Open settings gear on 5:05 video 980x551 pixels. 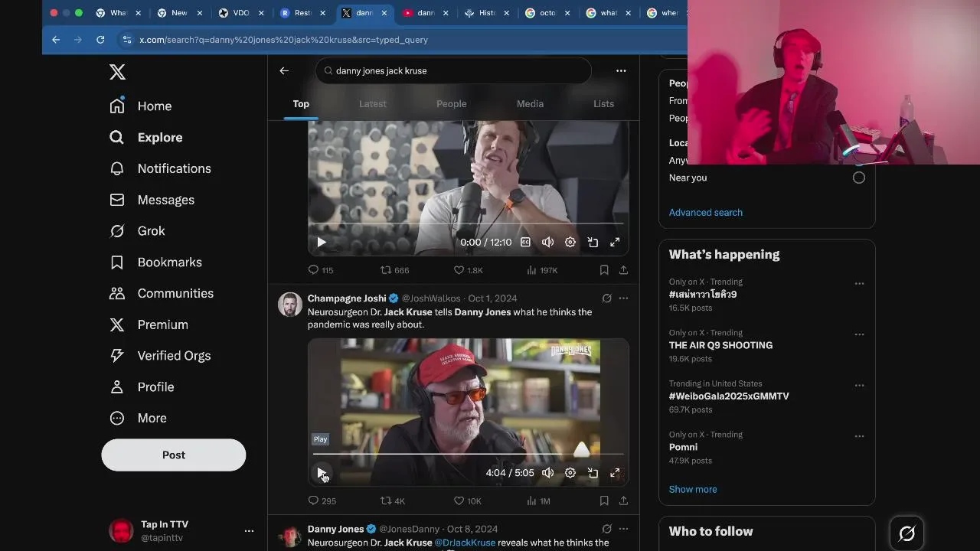pos(570,473)
